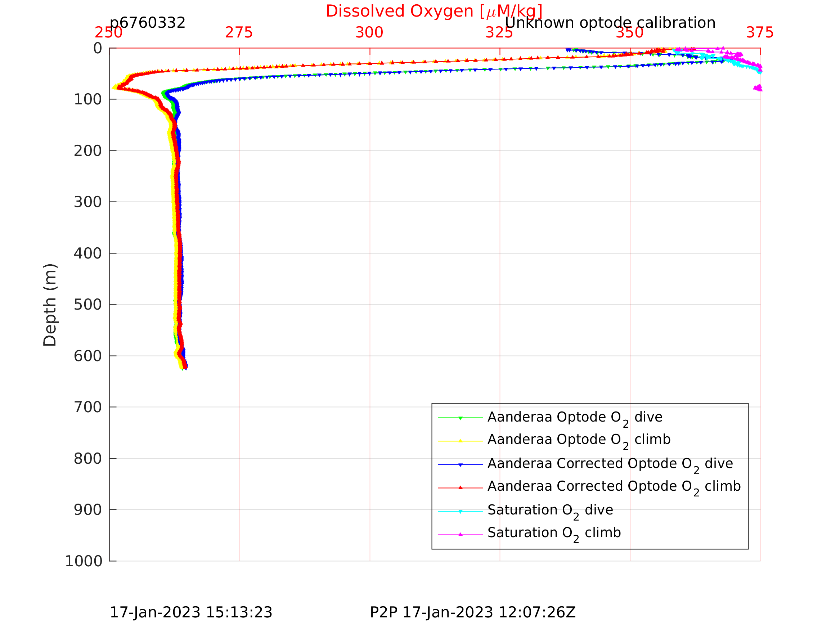Click the green dive marker in the legend
This screenshot has height=630, width=840.
[460, 418]
